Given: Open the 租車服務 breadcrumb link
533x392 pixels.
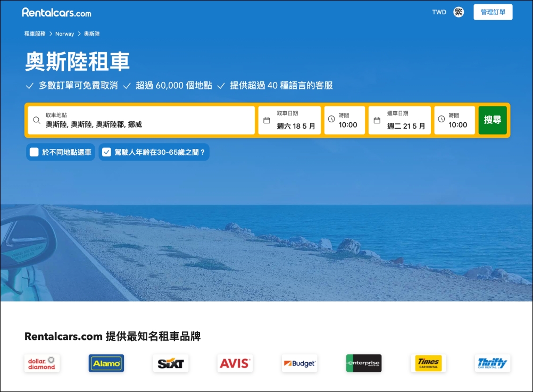Looking at the screenshot, I should pos(35,34).
